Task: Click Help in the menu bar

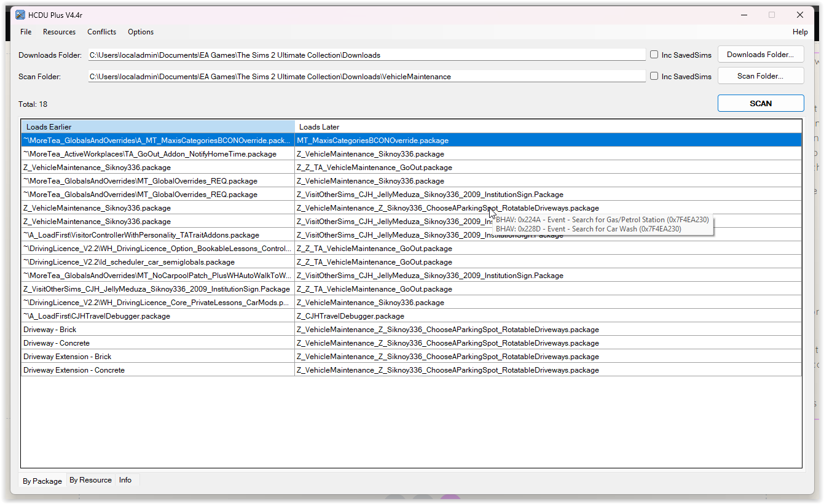Action: click(x=800, y=31)
